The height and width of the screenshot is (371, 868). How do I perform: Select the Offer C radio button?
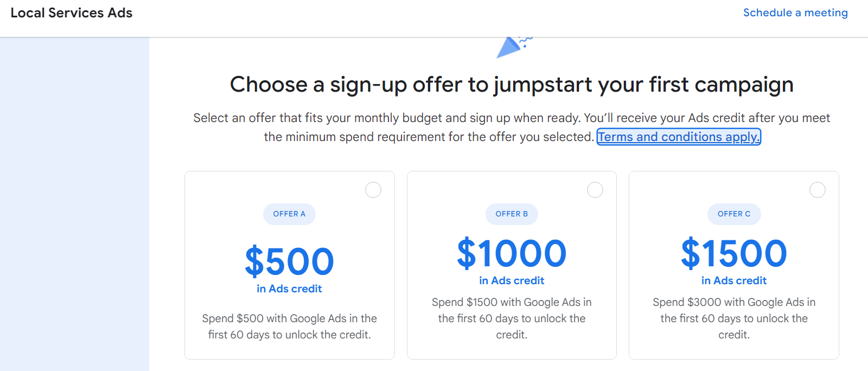pyautogui.click(x=818, y=190)
